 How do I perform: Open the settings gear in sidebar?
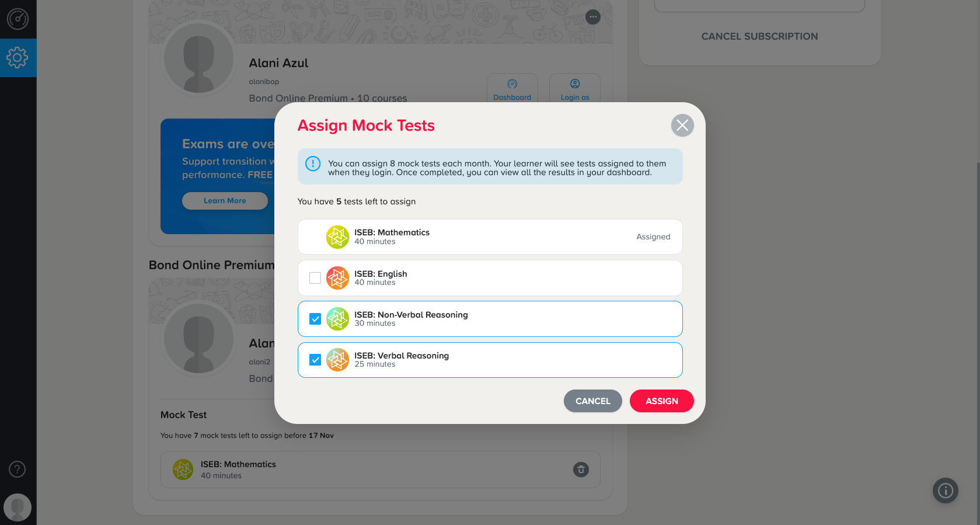coord(18,57)
